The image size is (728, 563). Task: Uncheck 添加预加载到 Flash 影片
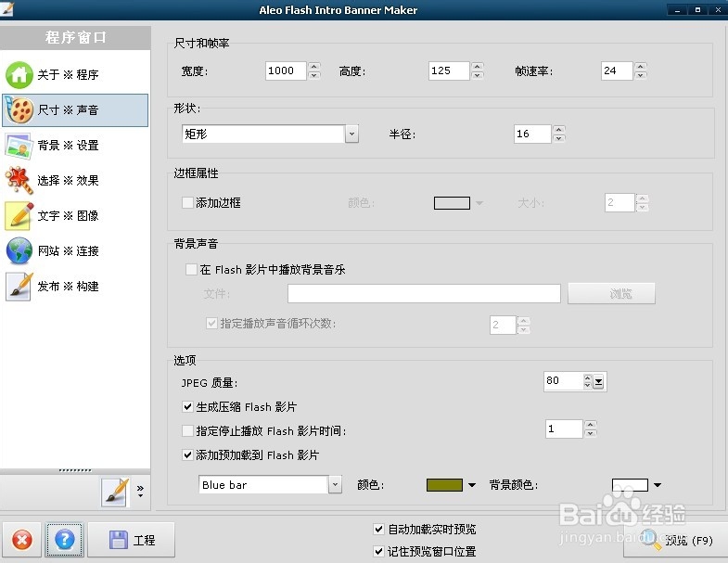187,455
